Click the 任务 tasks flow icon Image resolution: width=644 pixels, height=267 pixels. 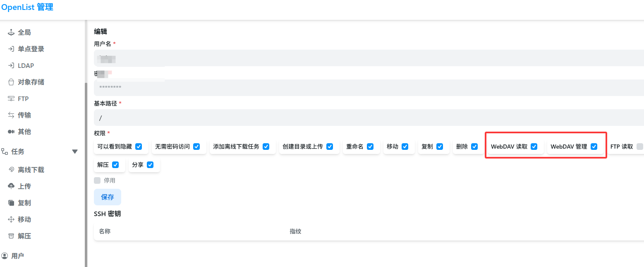5,152
